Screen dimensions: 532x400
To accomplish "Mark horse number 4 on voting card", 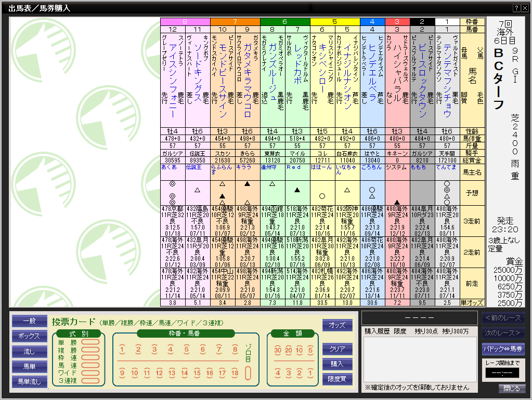I will click(171, 350).
